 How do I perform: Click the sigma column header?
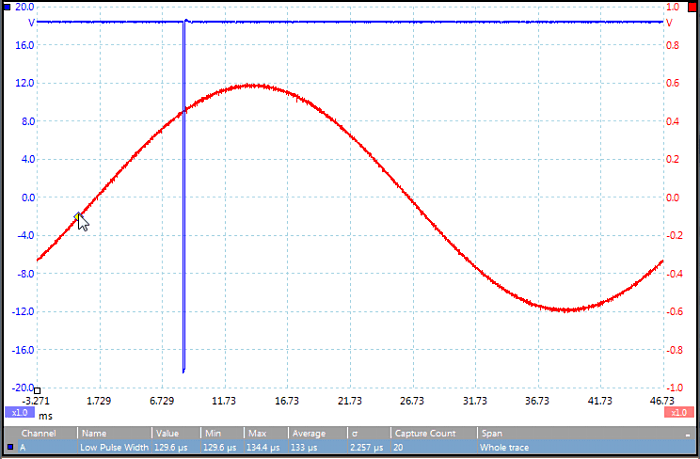click(x=354, y=434)
